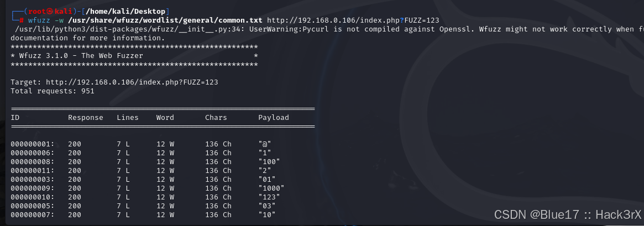Click the payload "123" entry
The width and height of the screenshot is (644, 226).
point(269,197)
